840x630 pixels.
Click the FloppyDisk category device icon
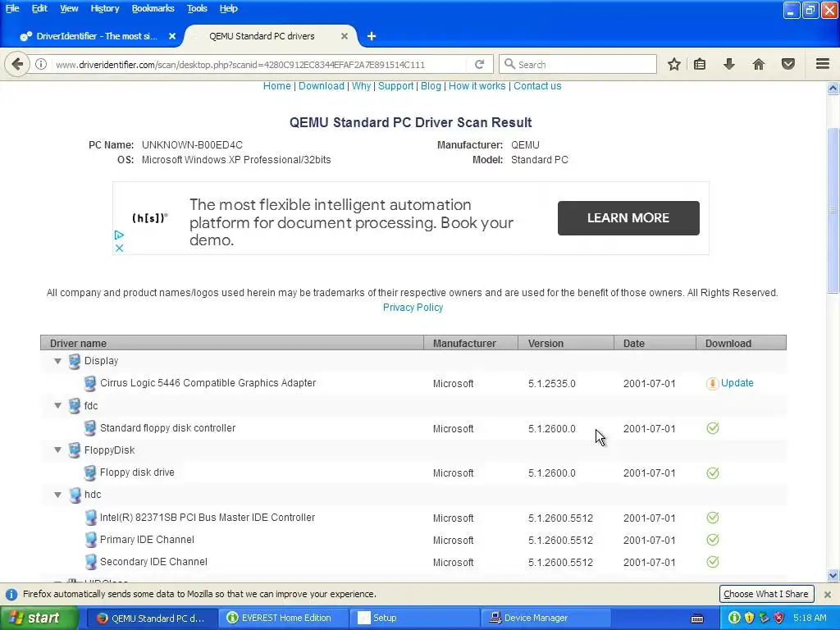click(75, 450)
